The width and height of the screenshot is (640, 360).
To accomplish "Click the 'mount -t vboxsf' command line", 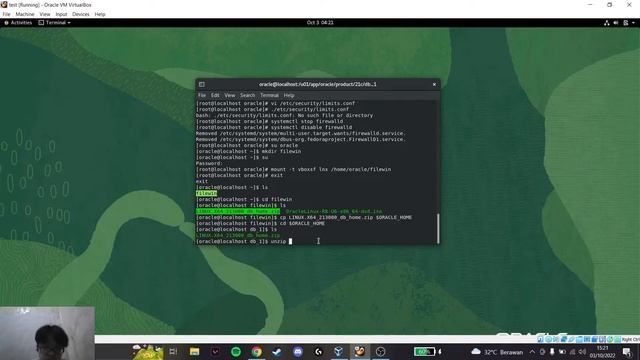I will [293, 169].
